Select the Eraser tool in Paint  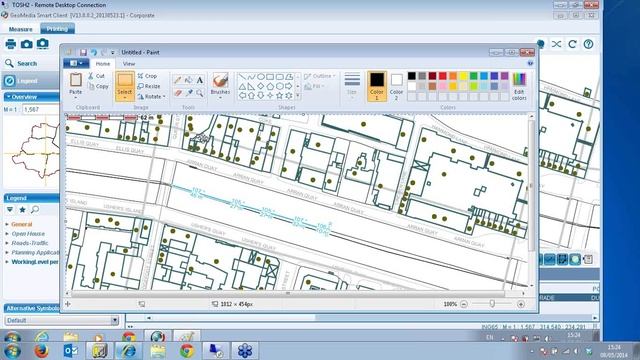(178, 93)
